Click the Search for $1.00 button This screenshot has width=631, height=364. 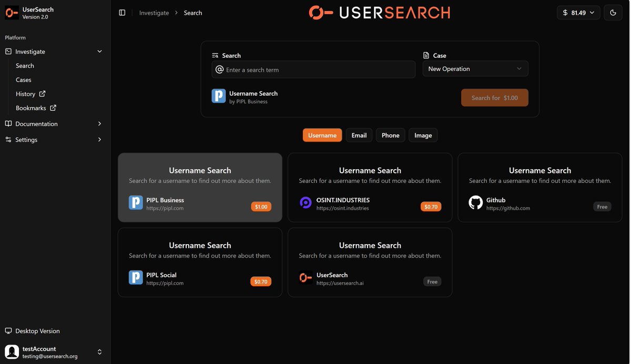(495, 98)
